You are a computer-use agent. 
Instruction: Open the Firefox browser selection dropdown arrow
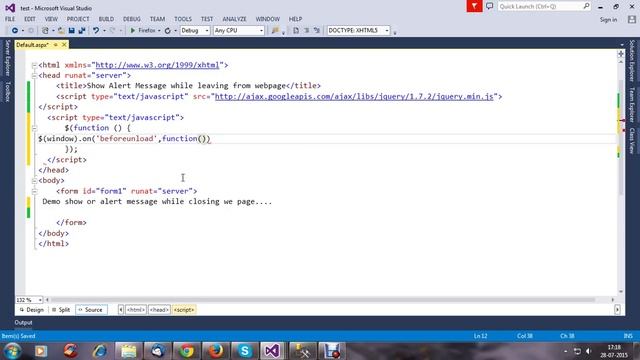pos(159,31)
